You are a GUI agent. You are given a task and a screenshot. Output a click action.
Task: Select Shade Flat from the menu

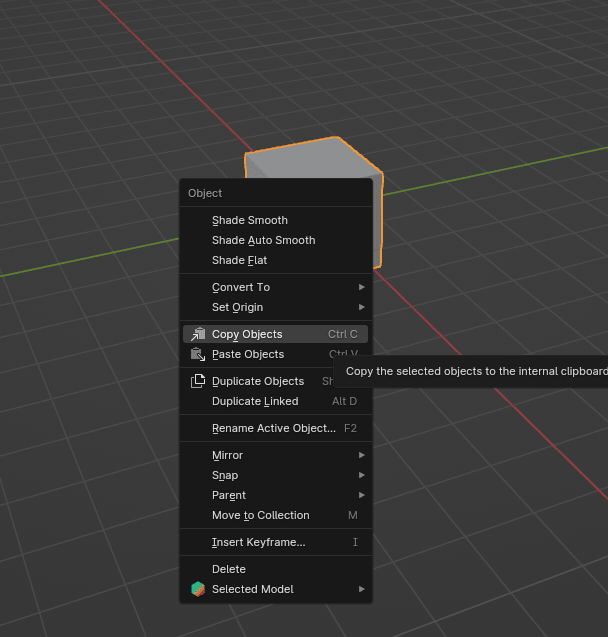click(240, 260)
